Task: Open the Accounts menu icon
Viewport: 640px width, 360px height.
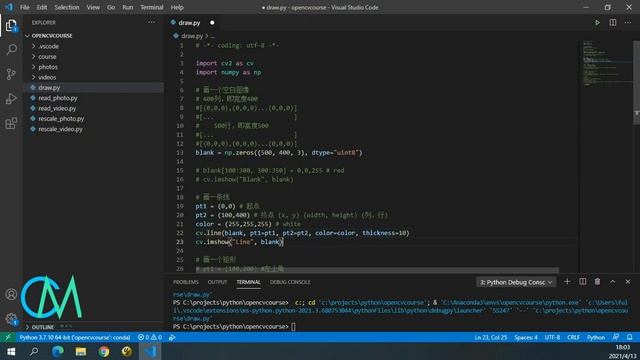Action: pyautogui.click(x=11, y=294)
